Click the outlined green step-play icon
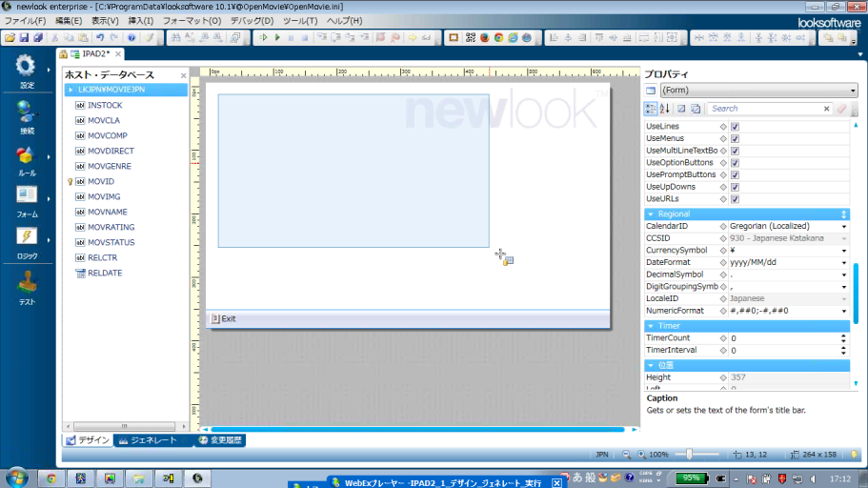 pyautogui.click(x=264, y=38)
